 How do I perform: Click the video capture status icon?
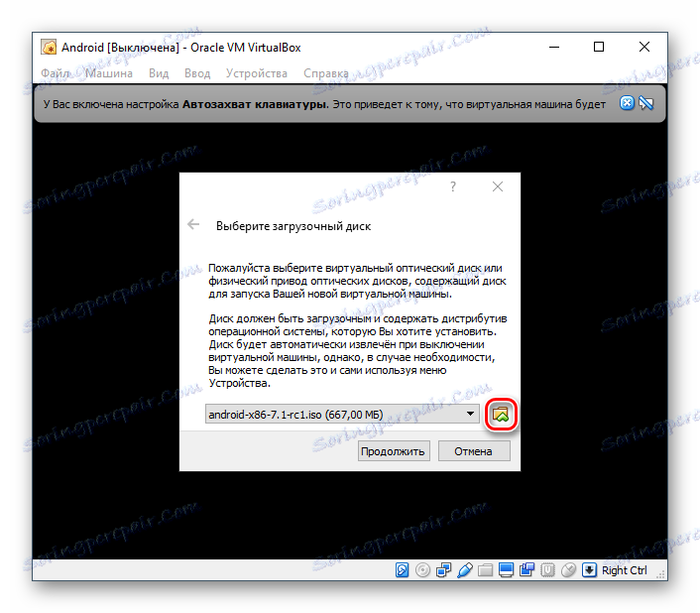coord(526,570)
